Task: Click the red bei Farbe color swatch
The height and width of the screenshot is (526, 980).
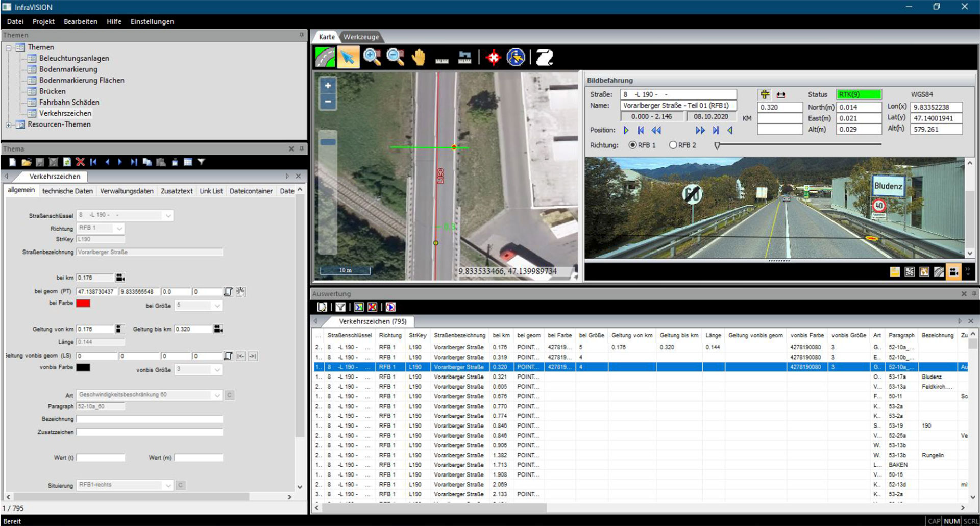Action: point(83,304)
